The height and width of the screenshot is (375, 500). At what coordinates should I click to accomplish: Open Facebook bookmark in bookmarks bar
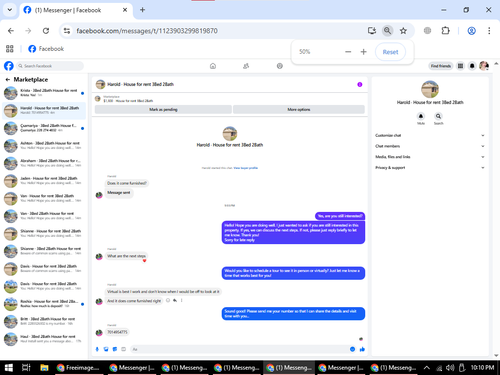[46, 49]
